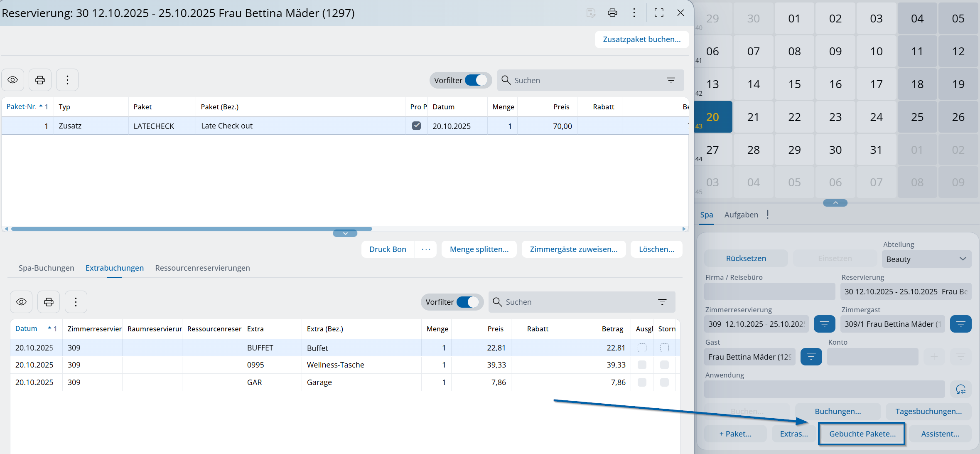
Task: Open the three-dot menu in the reservation title bar
Action: (634, 13)
